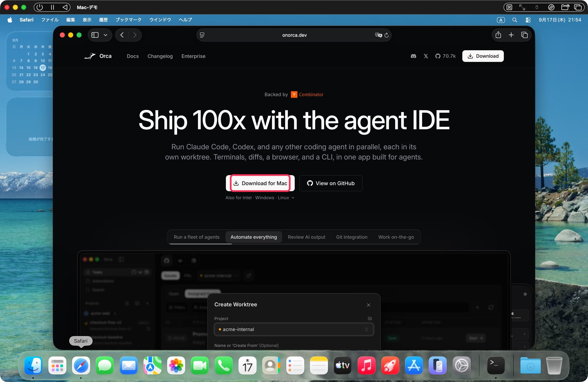Pause the Mac-デモ virtual machine
The height and width of the screenshot is (382, 588).
click(52, 7)
